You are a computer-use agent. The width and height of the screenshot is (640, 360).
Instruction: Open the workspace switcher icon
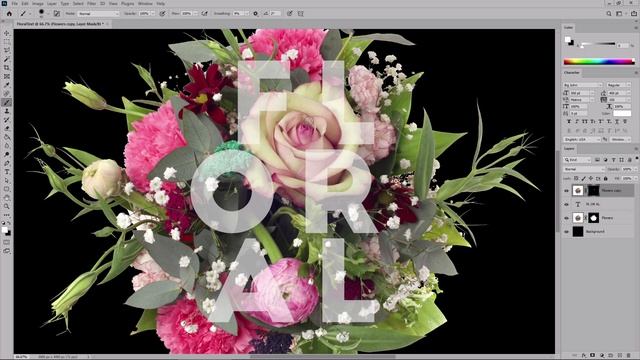tap(620, 13)
